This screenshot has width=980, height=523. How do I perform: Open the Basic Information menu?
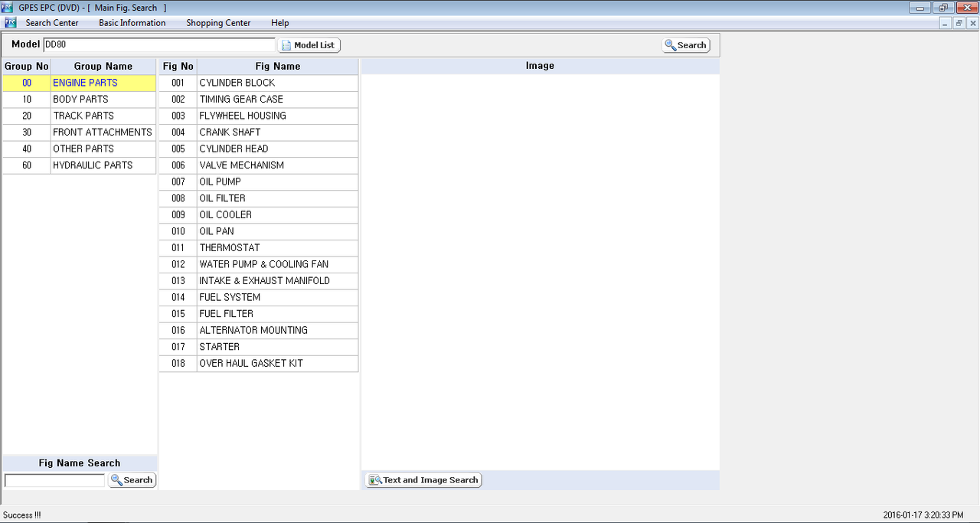(x=132, y=23)
